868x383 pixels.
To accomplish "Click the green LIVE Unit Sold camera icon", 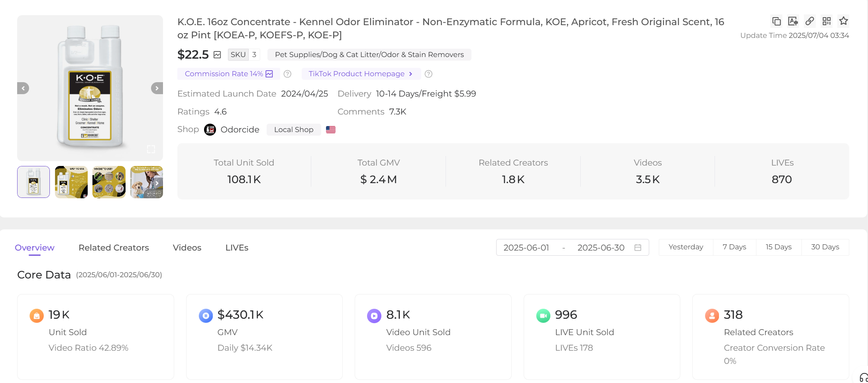I will click(x=543, y=316).
